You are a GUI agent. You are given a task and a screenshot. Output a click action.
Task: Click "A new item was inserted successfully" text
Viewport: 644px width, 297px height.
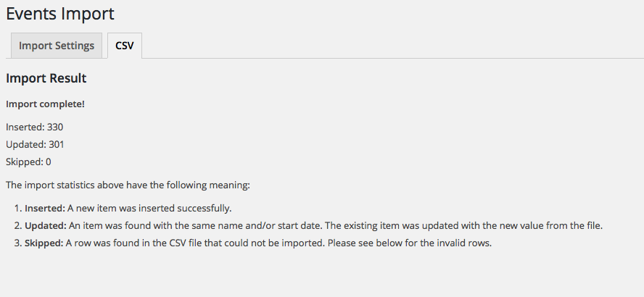[149, 208]
